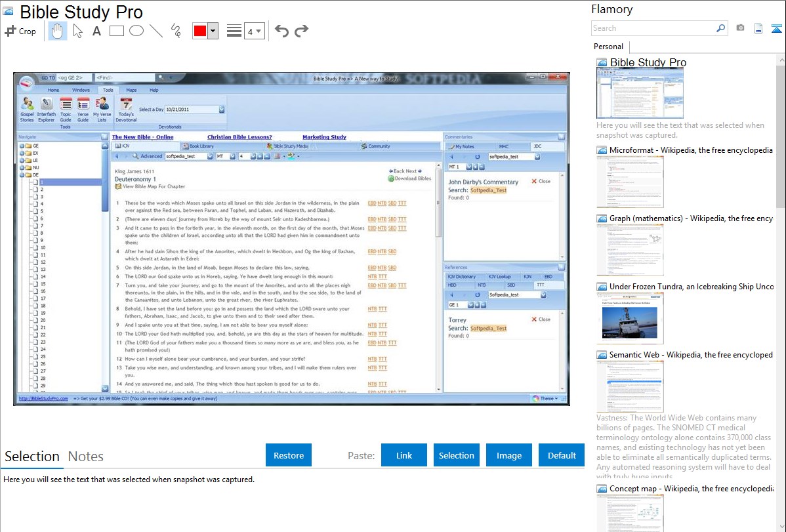
Task: Switch to the Book Library tab
Action: pos(199,146)
